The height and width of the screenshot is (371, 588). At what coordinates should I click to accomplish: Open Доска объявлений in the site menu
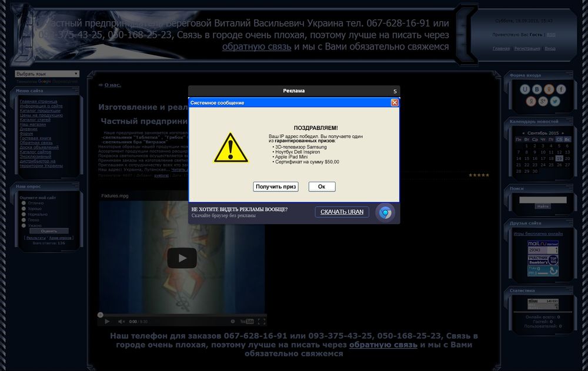tap(39, 148)
